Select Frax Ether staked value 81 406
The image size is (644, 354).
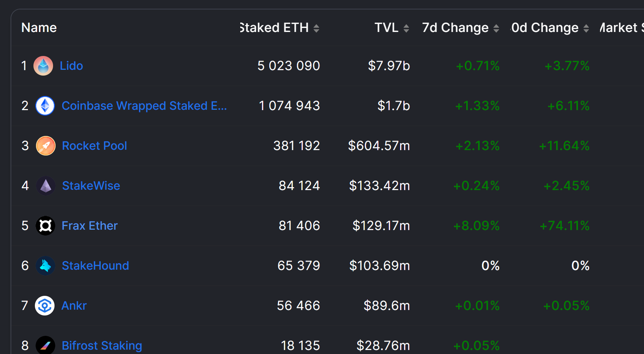tap(299, 226)
